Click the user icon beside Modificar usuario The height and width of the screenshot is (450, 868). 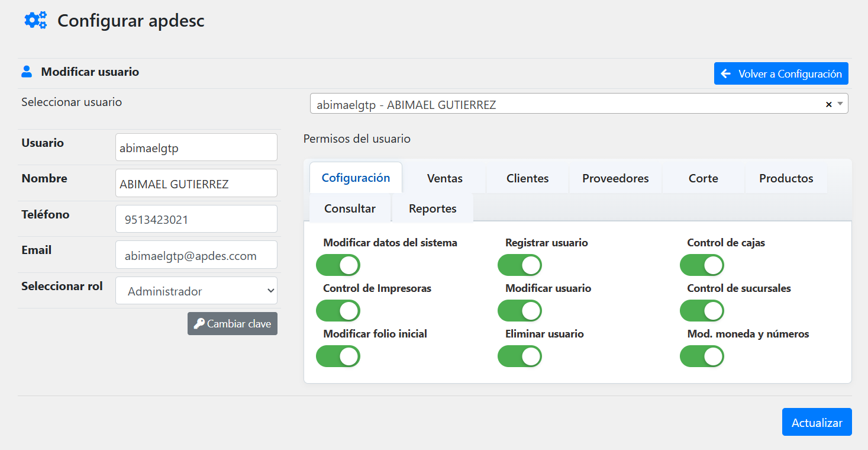[27, 72]
